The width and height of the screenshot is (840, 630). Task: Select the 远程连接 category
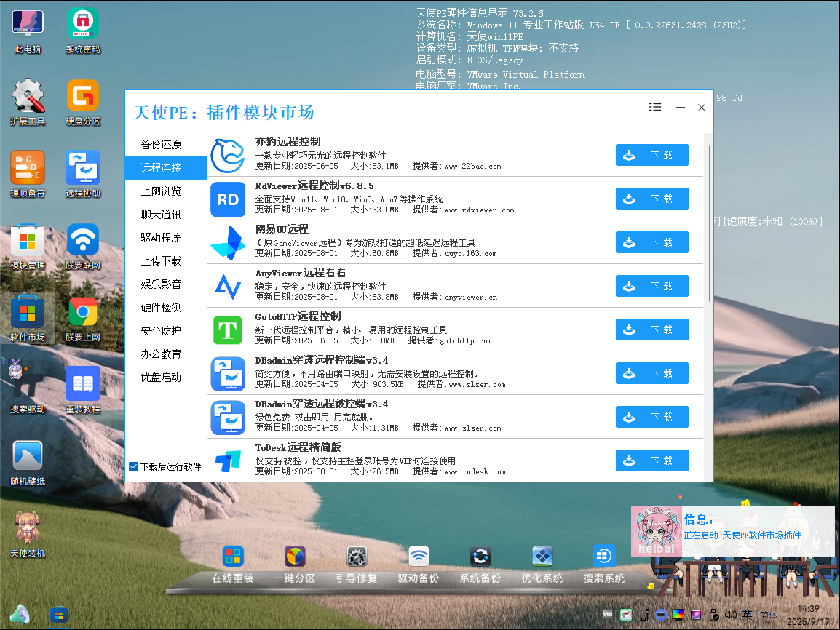tap(165, 168)
